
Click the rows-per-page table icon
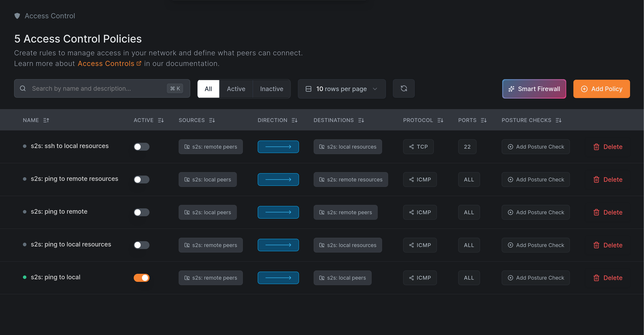[308, 89]
